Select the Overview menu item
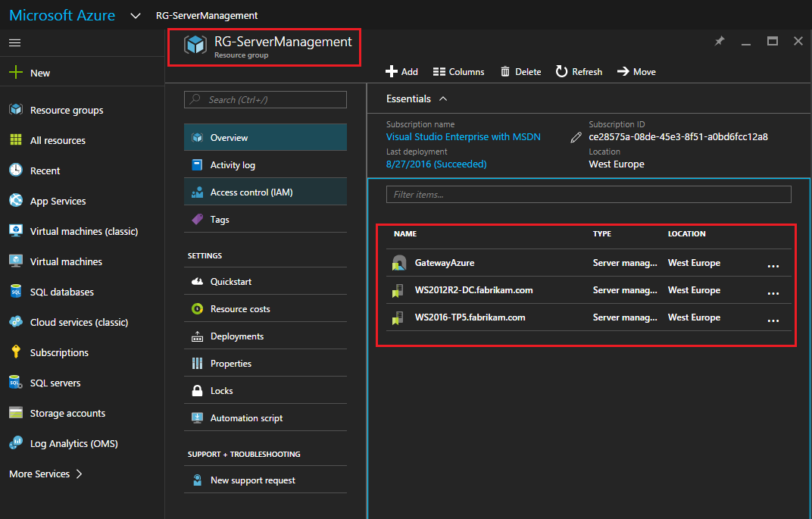 (265, 137)
